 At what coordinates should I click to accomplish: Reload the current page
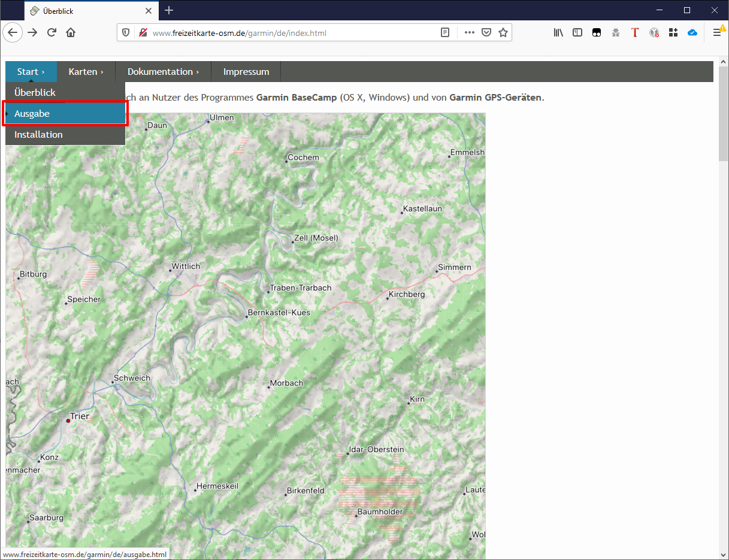[52, 32]
